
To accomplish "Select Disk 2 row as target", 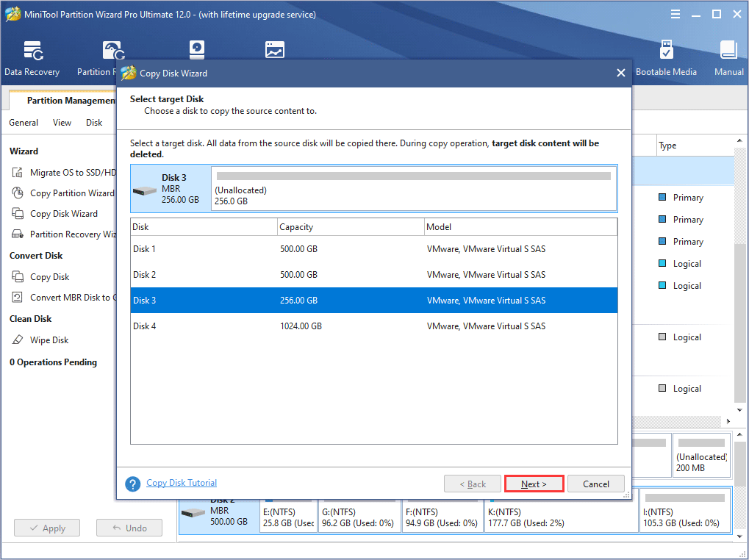I will [x=374, y=275].
